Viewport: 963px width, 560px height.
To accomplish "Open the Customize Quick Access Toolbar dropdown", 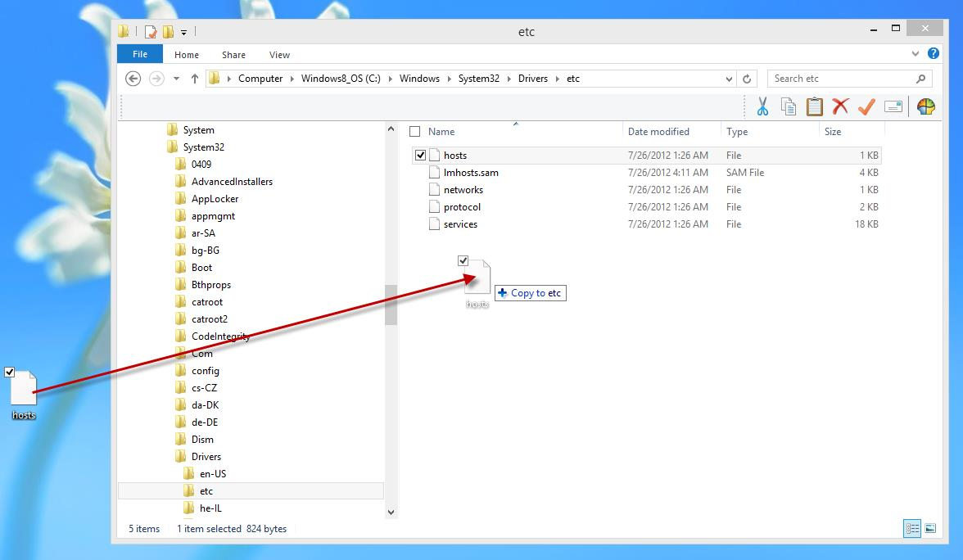I will click(183, 32).
